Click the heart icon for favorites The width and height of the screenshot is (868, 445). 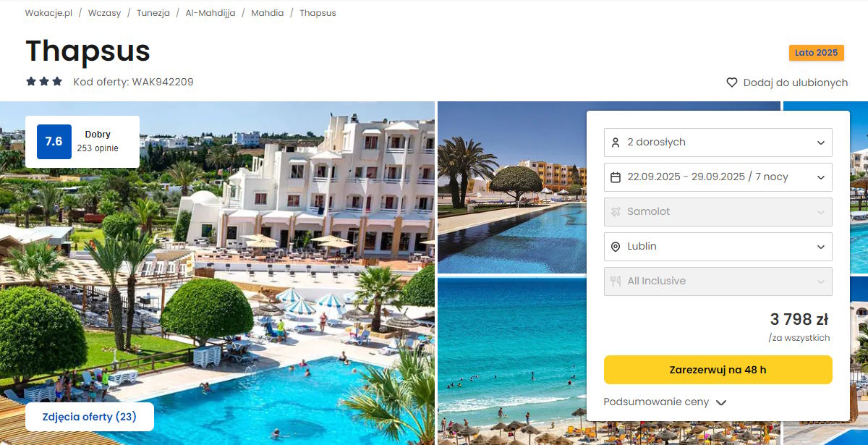[x=732, y=82]
